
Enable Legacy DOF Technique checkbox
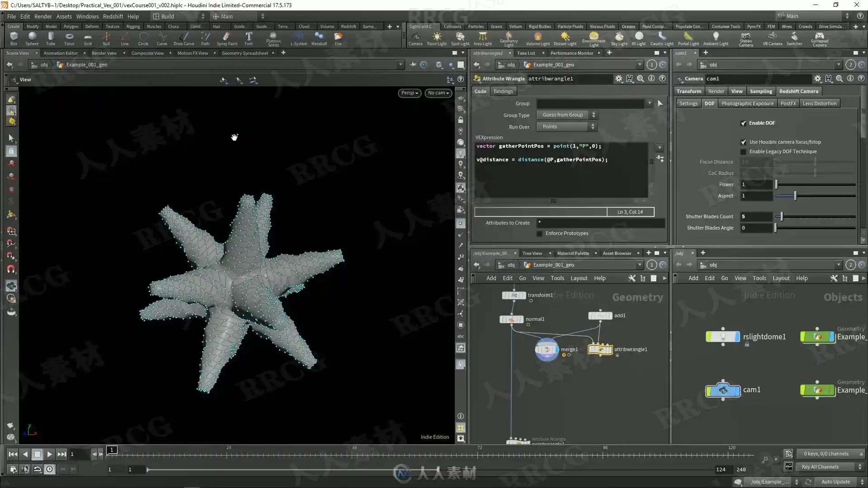point(743,152)
